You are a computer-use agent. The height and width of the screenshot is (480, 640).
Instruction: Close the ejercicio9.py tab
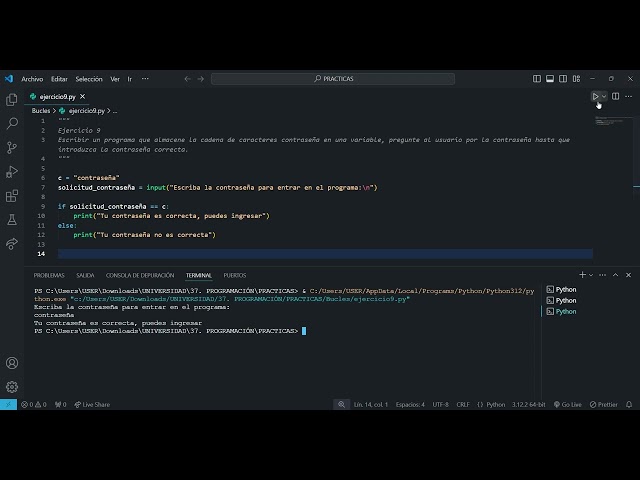[82, 96]
